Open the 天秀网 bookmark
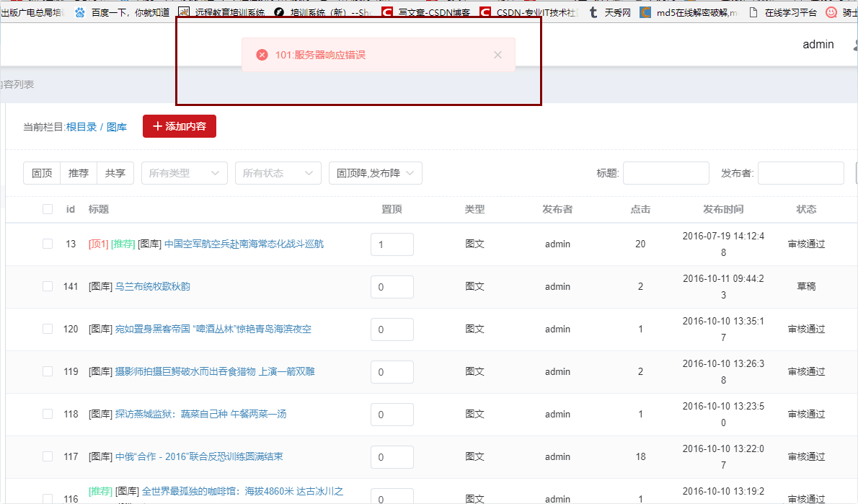 [609, 12]
